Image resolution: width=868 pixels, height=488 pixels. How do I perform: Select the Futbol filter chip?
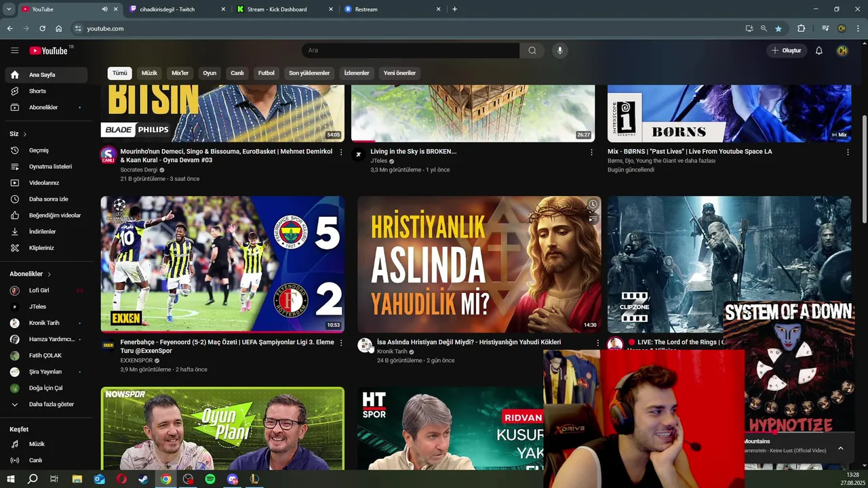267,73
